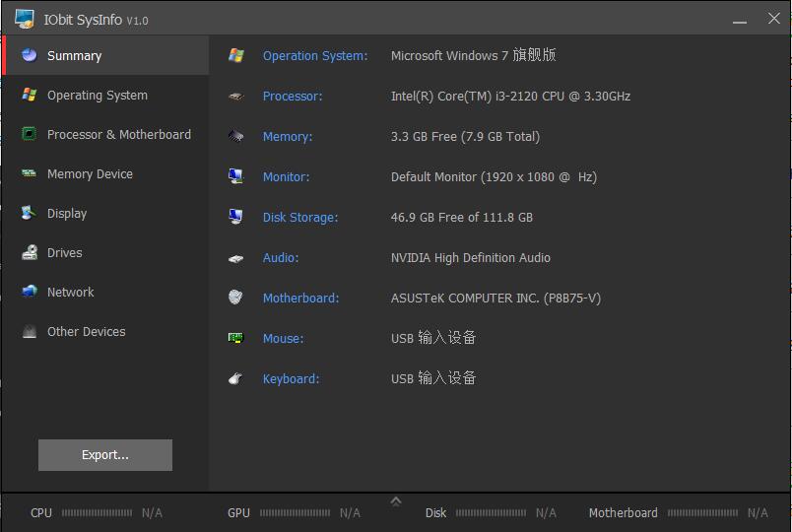
Task: Click the N/A value next to Disk
Action: (x=546, y=513)
